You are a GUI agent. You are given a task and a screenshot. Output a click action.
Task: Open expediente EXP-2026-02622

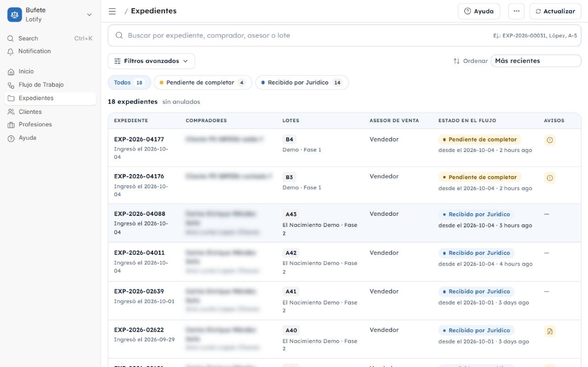pos(139,330)
